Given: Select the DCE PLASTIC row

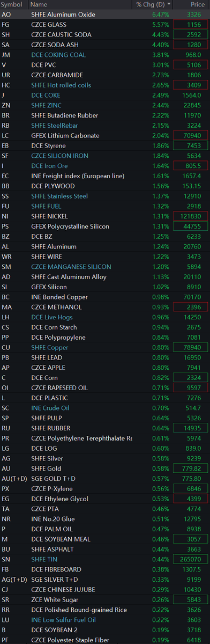Looking at the screenshot, I should click(105, 398).
